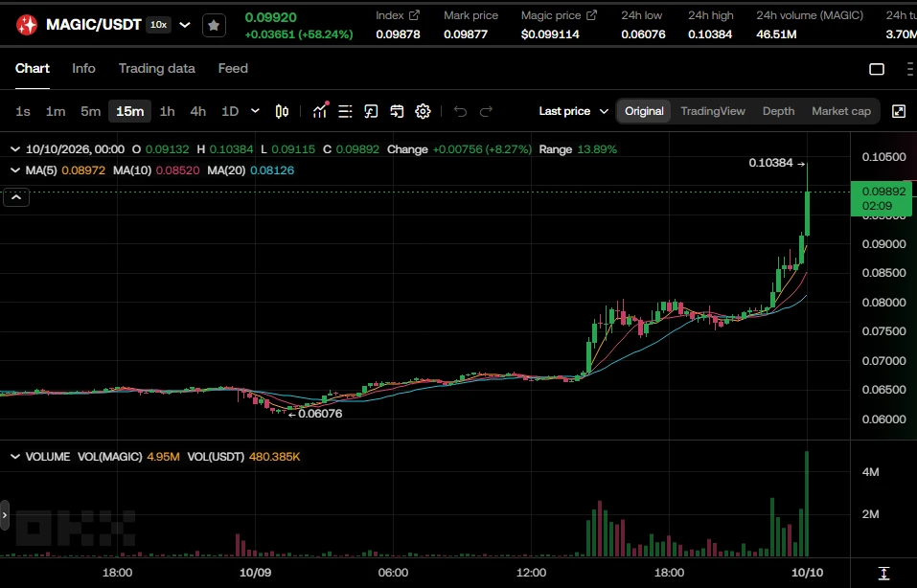Open chart settings gear

click(x=423, y=111)
